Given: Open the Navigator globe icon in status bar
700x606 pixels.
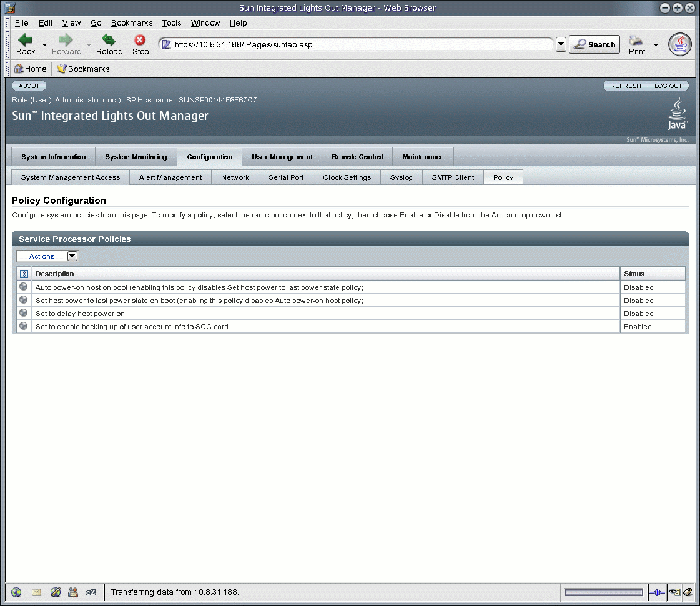Looking at the screenshot, I should pyautogui.click(x=16, y=592).
